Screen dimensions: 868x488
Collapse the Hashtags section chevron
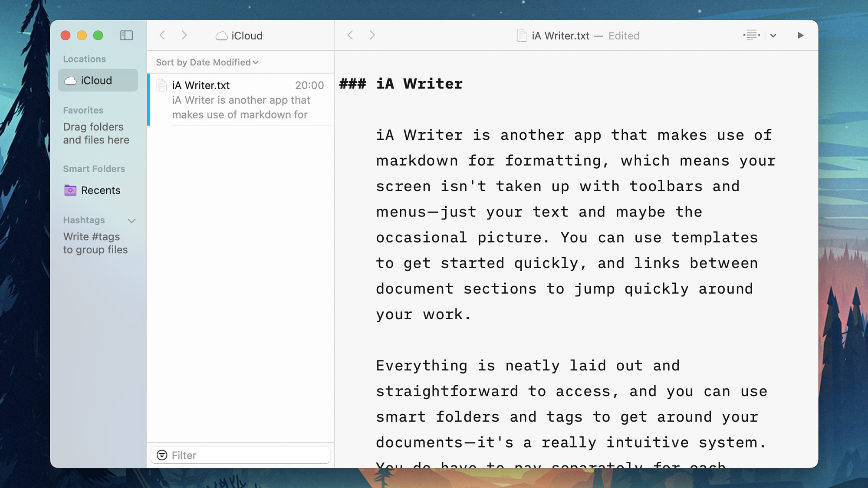[x=132, y=221]
